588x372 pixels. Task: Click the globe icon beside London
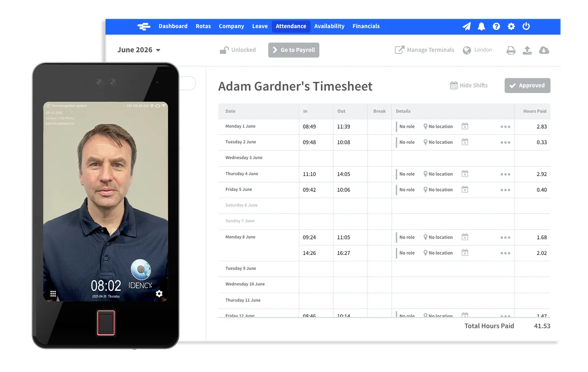pyautogui.click(x=467, y=50)
